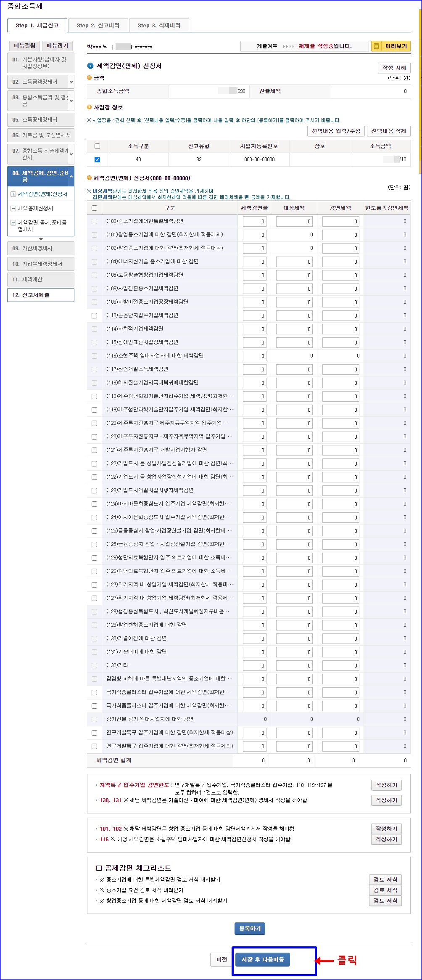
Task: Click 대상세액 field for (129)창업벤처중소기업에 대한 감면
Action: [x=294, y=625]
